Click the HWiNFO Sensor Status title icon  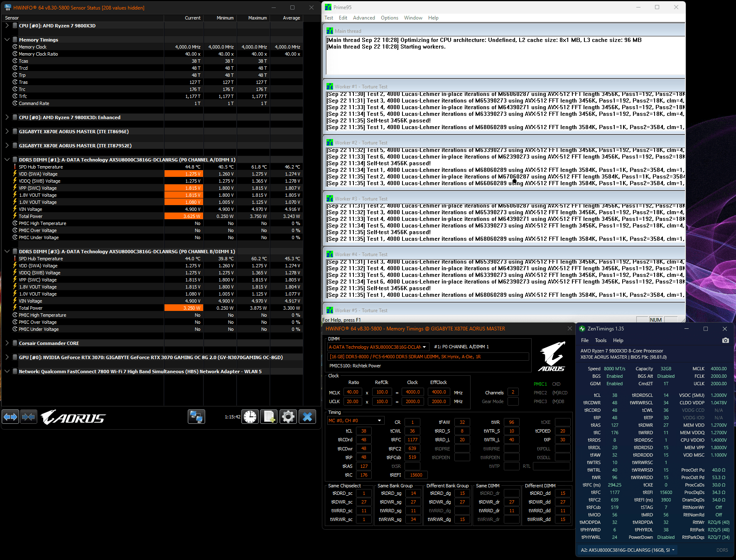[8, 7]
